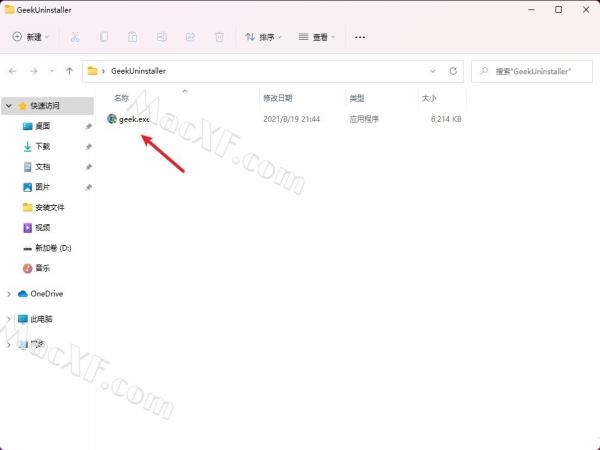The image size is (600, 450).
Task: Select 下载 (Downloads) in sidebar
Action: point(42,146)
